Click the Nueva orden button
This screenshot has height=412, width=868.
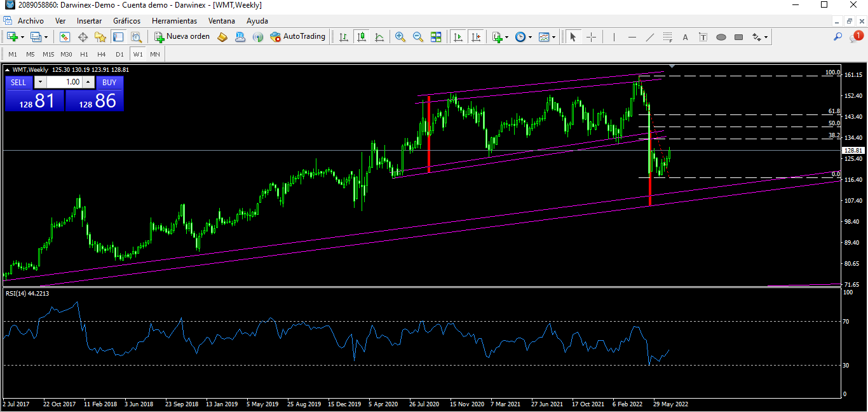click(182, 37)
